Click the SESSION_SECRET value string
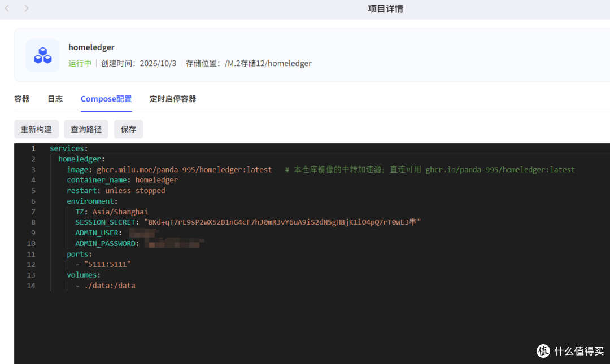The height and width of the screenshot is (364, 610). point(282,222)
